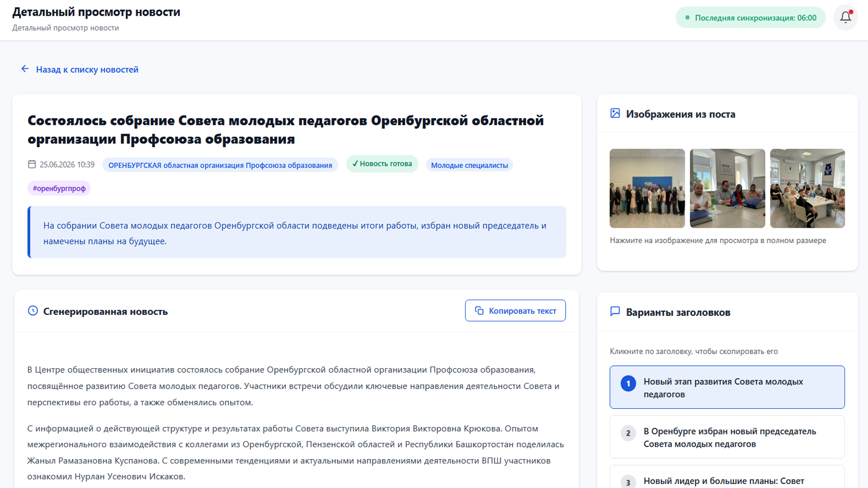Open the group photo thumbnail
This screenshot has height=488, width=868.
coord(647,188)
